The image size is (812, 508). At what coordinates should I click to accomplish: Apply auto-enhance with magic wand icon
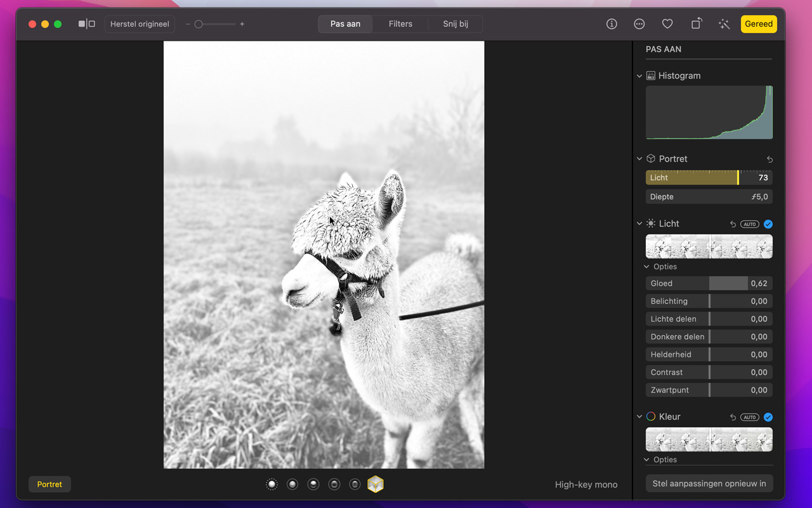pyautogui.click(x=724, y=24)
